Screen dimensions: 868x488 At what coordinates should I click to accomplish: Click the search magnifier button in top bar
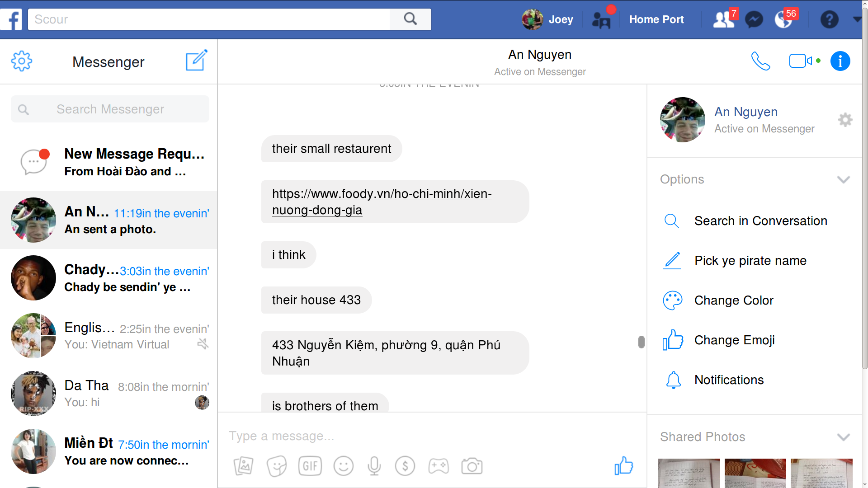click(410, 19)
